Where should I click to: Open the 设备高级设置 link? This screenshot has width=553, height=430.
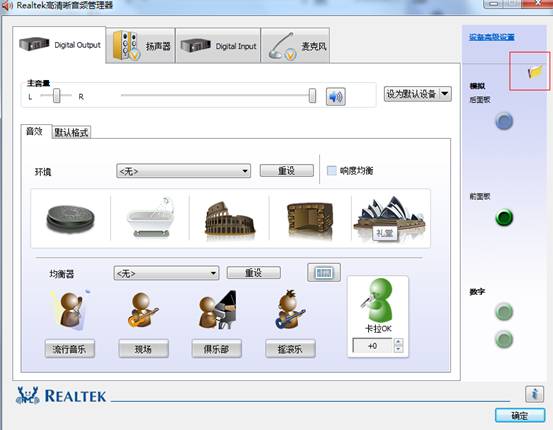click(492, 37)
